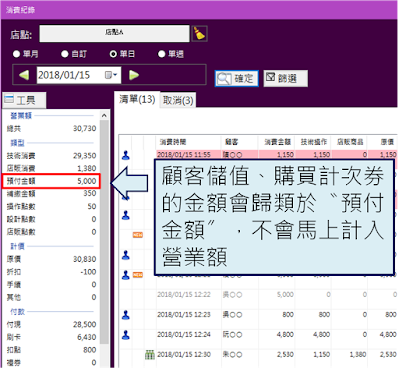Switch to the 清單(13) tab
This screenshot has width=399, height=368.
point(137,99)
